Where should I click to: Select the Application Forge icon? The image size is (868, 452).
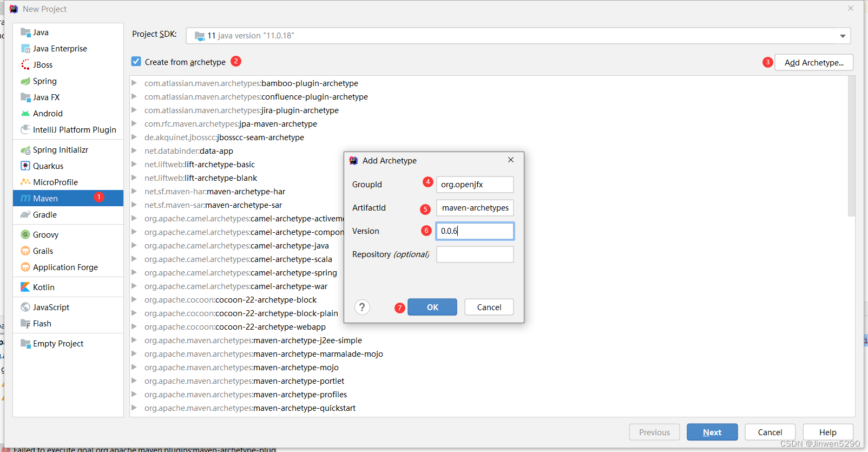[x=25, y=267]
